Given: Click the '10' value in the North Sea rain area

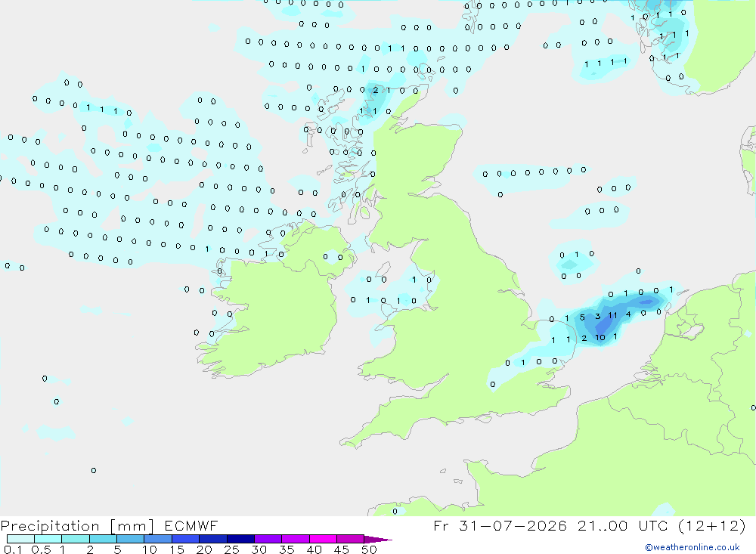Looking at the screenshot, I should (600, 338).
